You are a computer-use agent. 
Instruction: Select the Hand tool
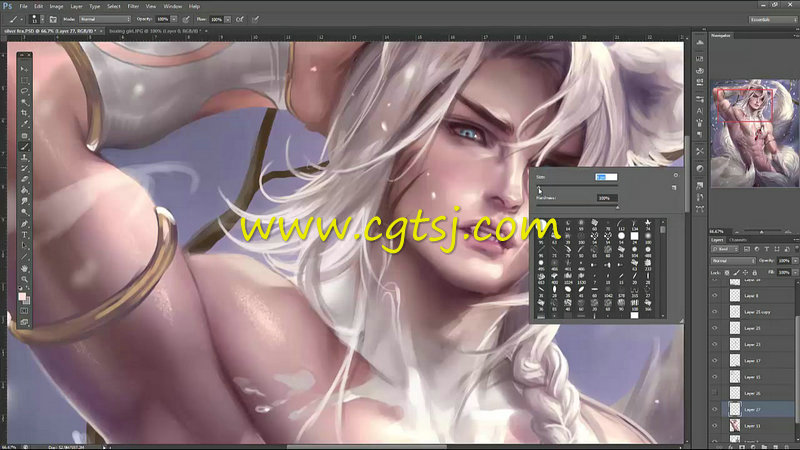pos(24,268)
